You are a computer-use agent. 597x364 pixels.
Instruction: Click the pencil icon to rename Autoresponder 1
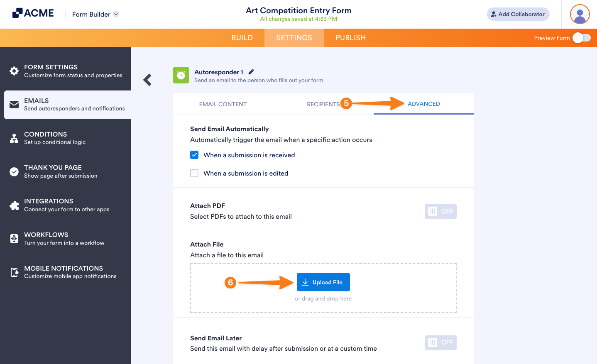(251, 71)
